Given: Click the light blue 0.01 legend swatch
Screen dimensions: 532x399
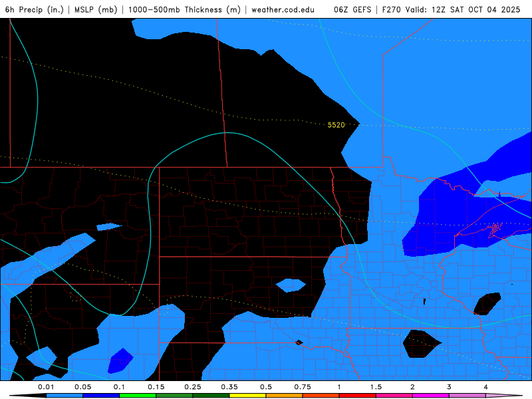Looking at the screenshot, I should (65, 396).
